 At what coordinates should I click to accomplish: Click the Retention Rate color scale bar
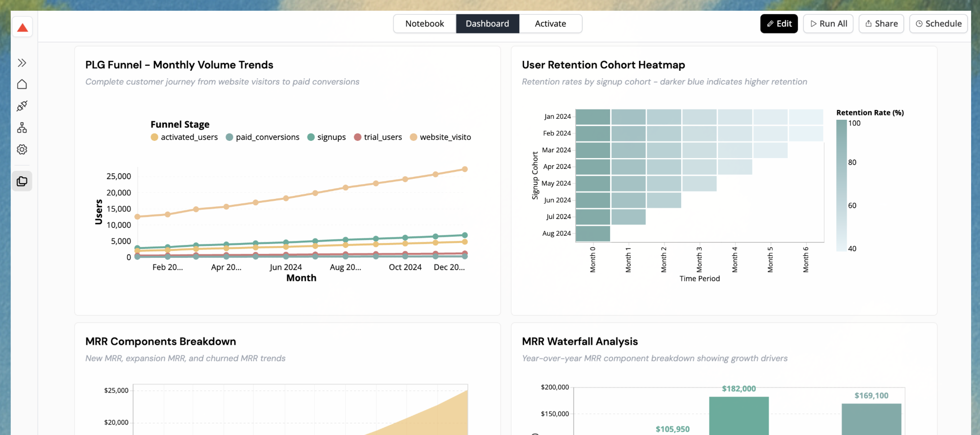coord(841,186)
